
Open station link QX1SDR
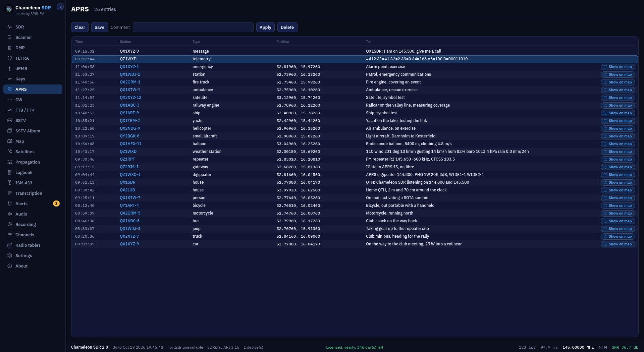pyautogui.click(x=128, y=182)
